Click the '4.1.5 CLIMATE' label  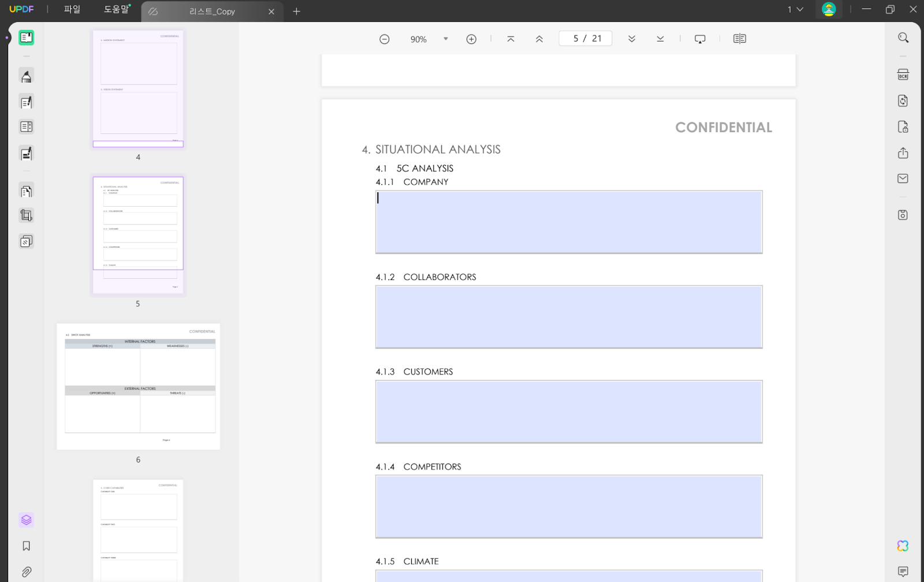(407, 561)
